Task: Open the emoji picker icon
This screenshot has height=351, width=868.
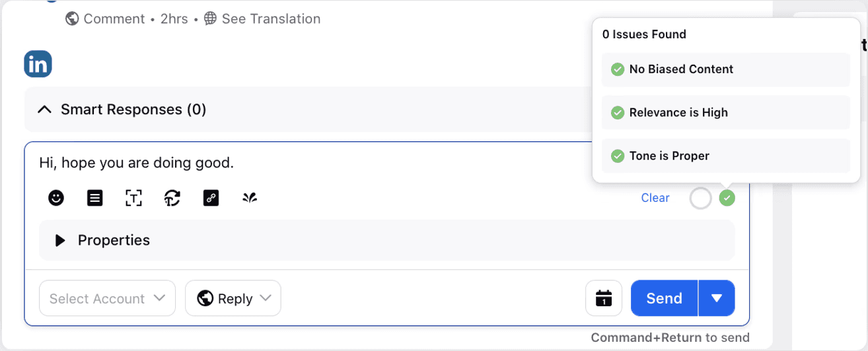Action: (x=56, y=197)
